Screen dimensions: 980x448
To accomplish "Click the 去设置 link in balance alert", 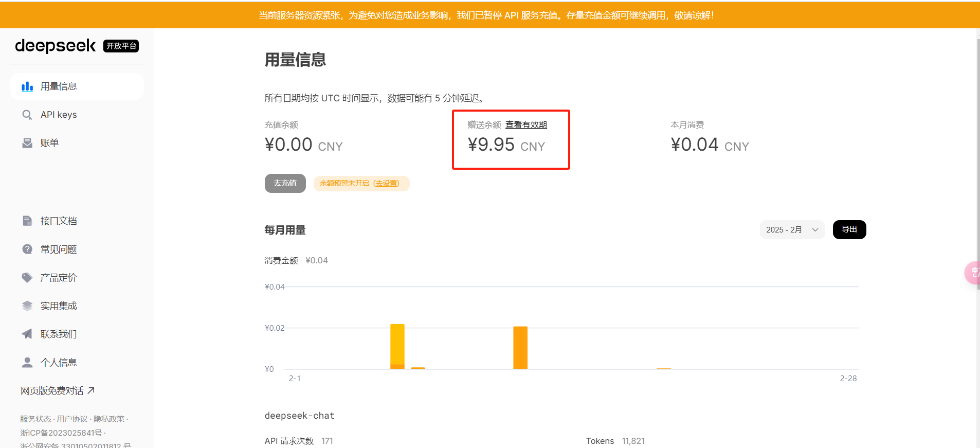I will pos(386,184).
